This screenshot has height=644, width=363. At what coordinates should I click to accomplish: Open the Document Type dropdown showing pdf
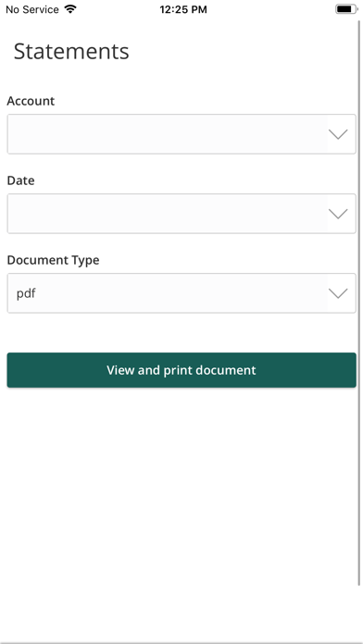pyautogui.click(x=181, y=293)
